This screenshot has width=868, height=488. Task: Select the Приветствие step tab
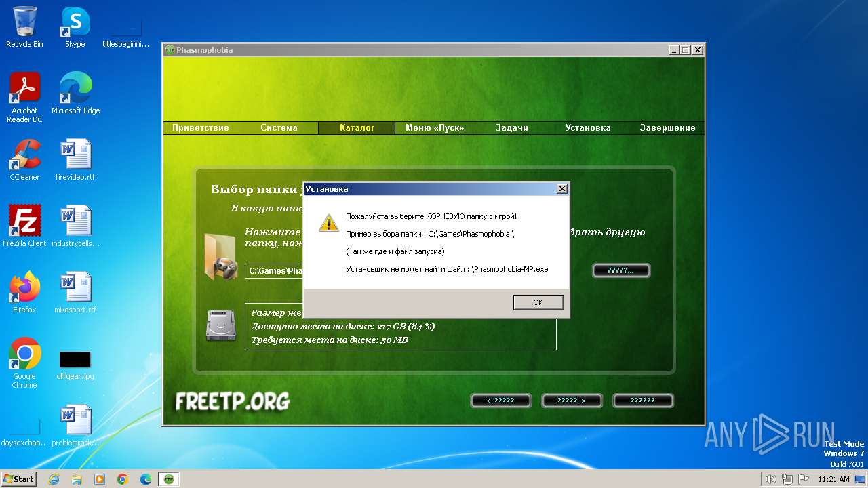201,127
